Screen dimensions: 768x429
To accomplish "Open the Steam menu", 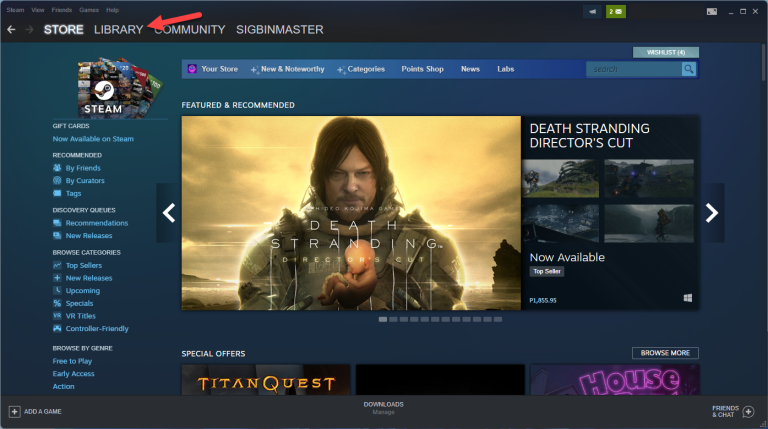I will click(15, 10).
